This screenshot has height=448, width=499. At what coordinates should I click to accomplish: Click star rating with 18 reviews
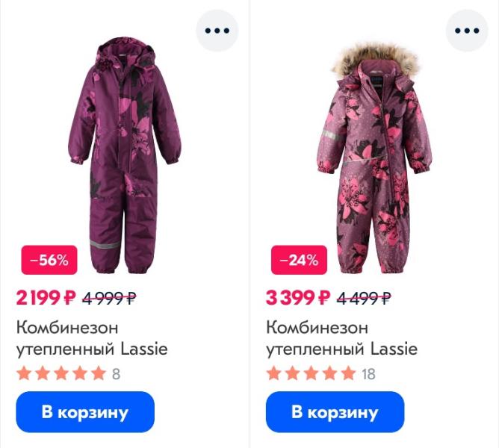(320, 373)
